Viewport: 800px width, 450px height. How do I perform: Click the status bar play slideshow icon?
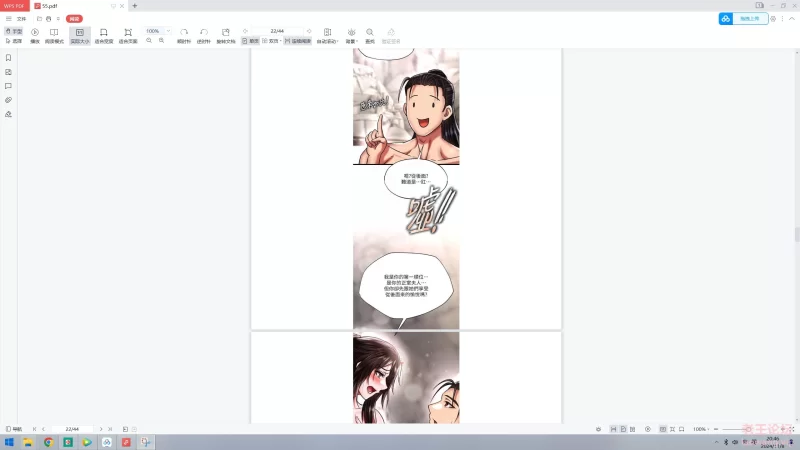pyautogui.click(x=648, y=429)
